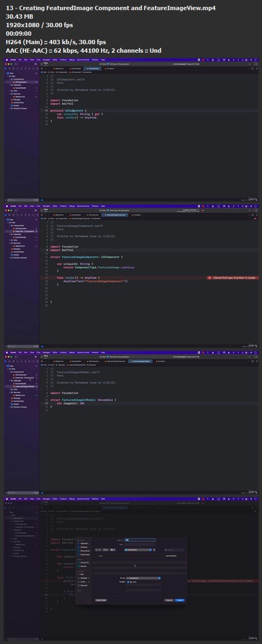Collapse Components group in the FeaturedImageComponent.swift frame navigator
The image size is (262, 644).
coord(11,226)
